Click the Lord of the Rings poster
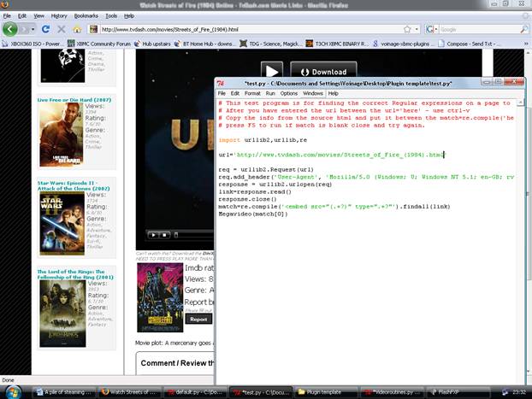This screenshot has width=532, height=399. click(62, 314)
